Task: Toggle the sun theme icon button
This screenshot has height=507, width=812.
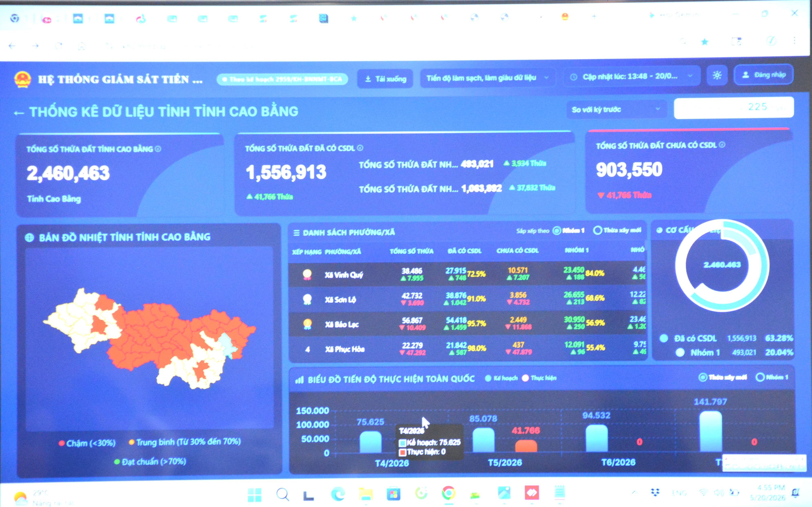Action: tap(717, 76)
